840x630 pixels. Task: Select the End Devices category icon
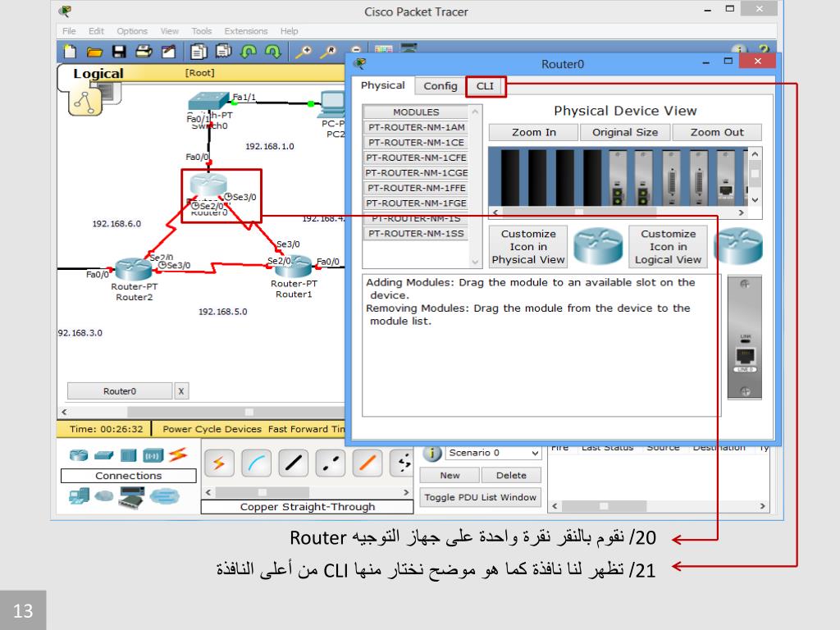tap(80, 496)
